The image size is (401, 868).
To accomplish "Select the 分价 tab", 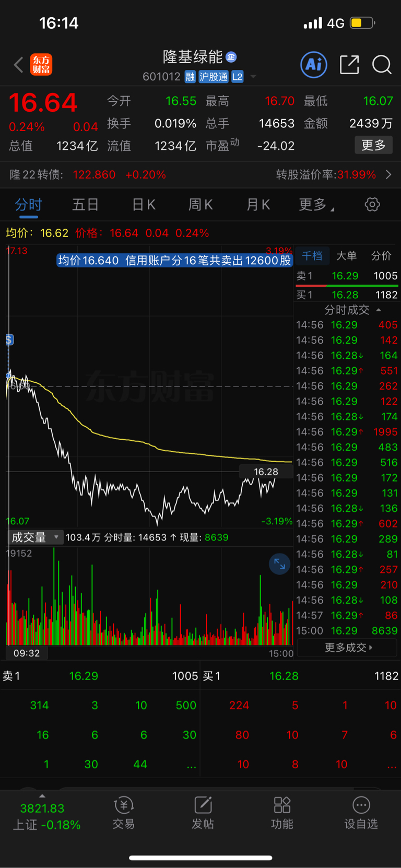I will coord(381,256).
